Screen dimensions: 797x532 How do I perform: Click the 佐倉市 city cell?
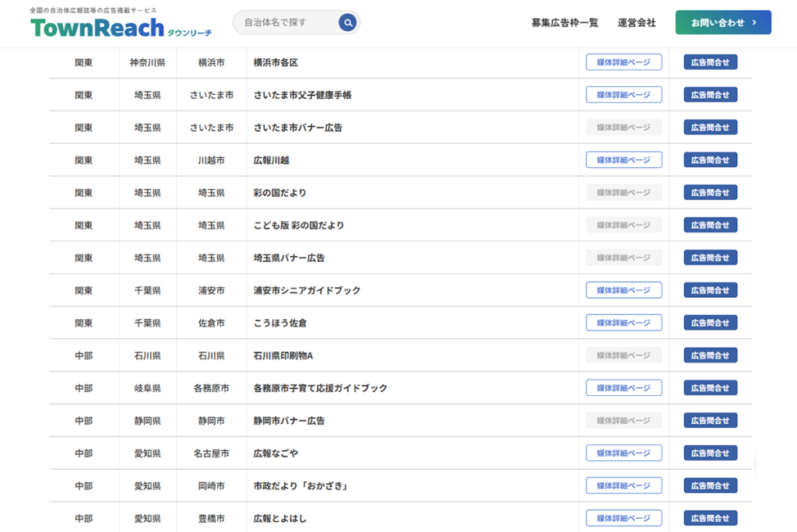point(212,323)
